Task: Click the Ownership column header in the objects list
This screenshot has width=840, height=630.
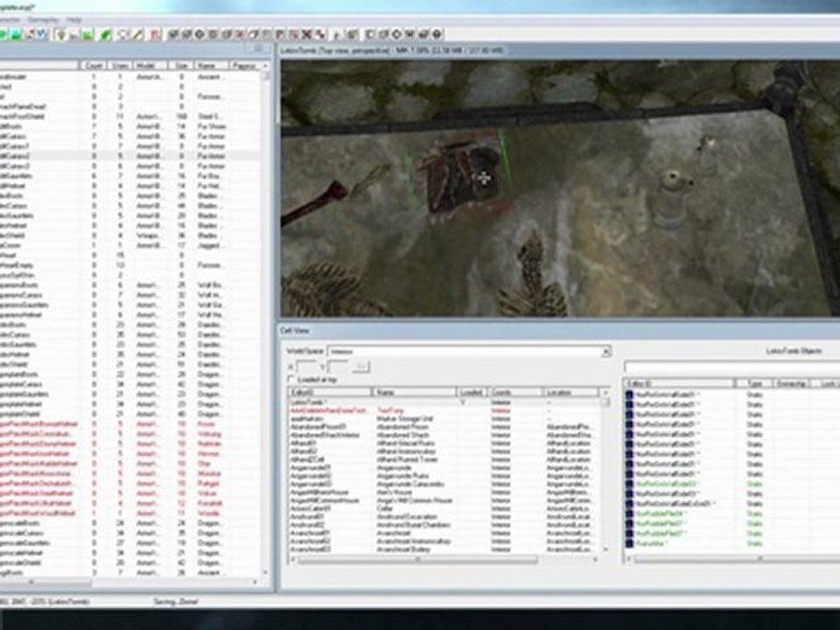Action: tap(791, 384)
